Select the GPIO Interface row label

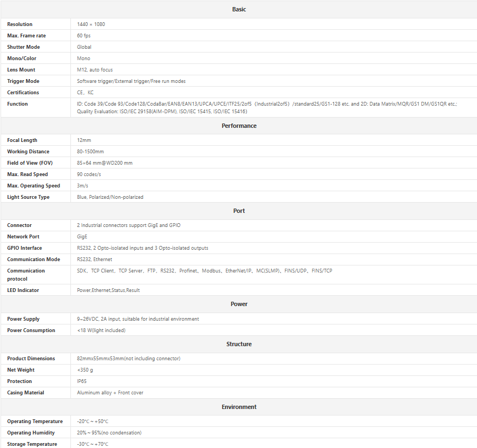(24, 248)
